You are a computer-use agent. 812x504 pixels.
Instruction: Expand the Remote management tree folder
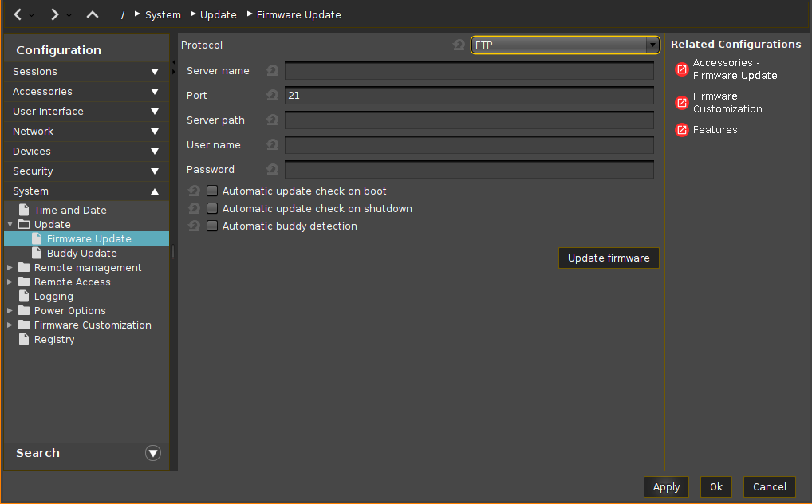pyautogui.click(x=10, y=268)
